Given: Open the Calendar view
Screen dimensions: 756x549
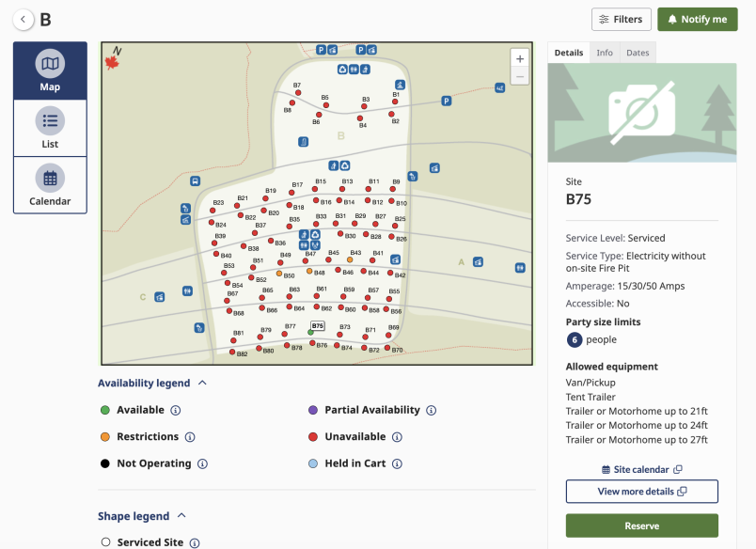Looking at the screenshot, I should (x=50, y=185).
